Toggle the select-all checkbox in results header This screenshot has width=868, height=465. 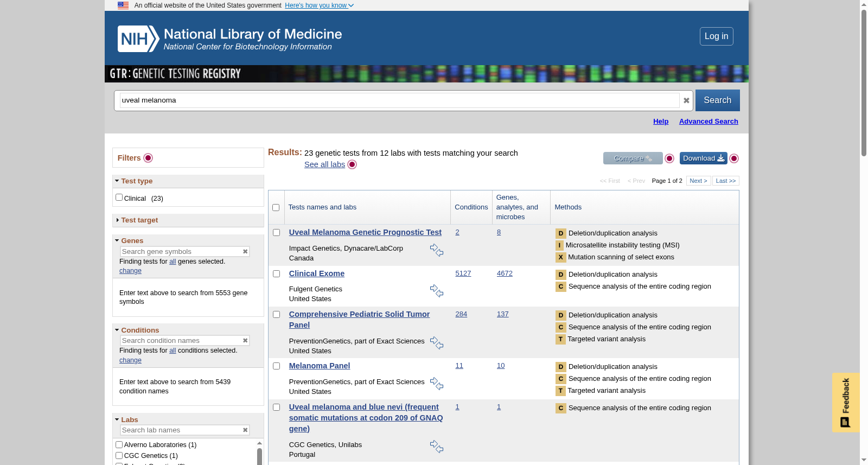(x=276, y=207)
